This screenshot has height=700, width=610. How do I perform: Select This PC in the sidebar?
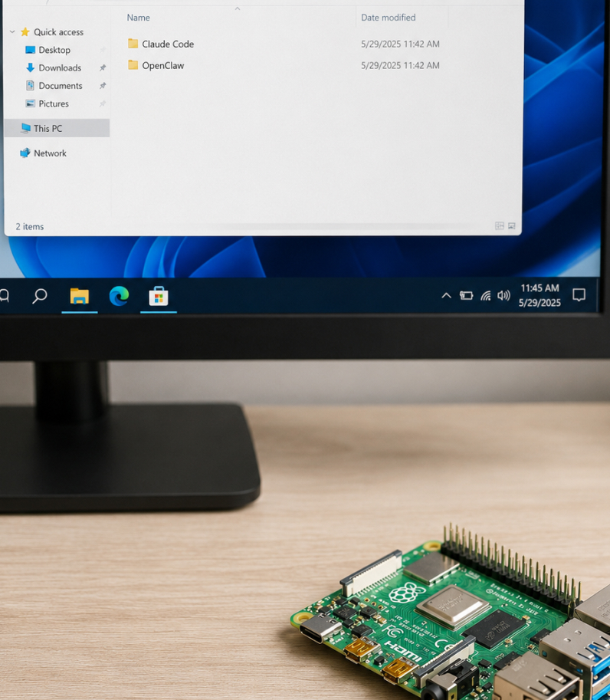[x=57, y=128]
